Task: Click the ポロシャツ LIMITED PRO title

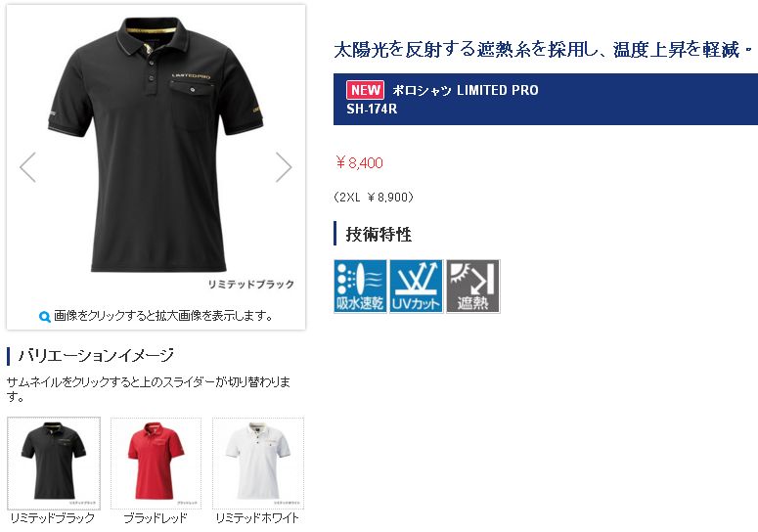Action: pyautogui.click(x=465, y=90)
